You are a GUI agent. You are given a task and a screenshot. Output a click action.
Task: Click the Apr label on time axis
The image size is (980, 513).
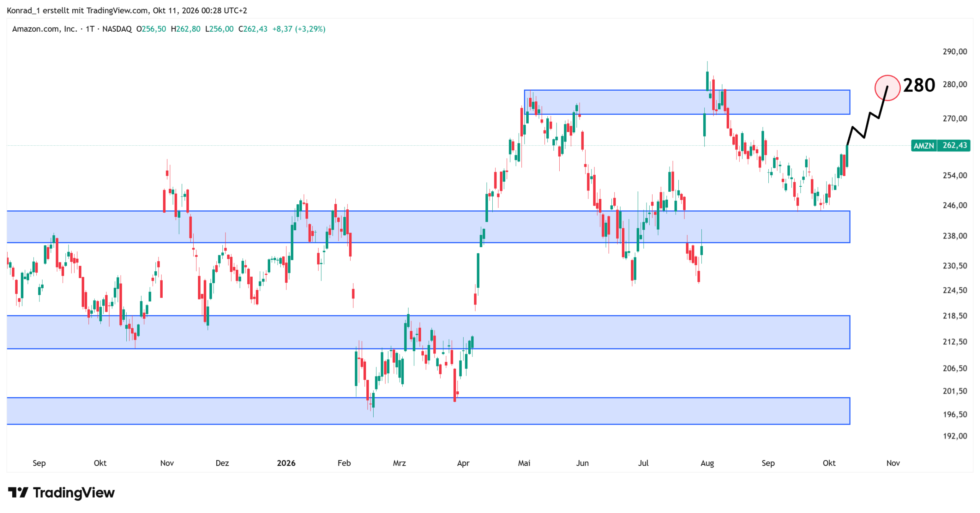(x=463, y=464)
